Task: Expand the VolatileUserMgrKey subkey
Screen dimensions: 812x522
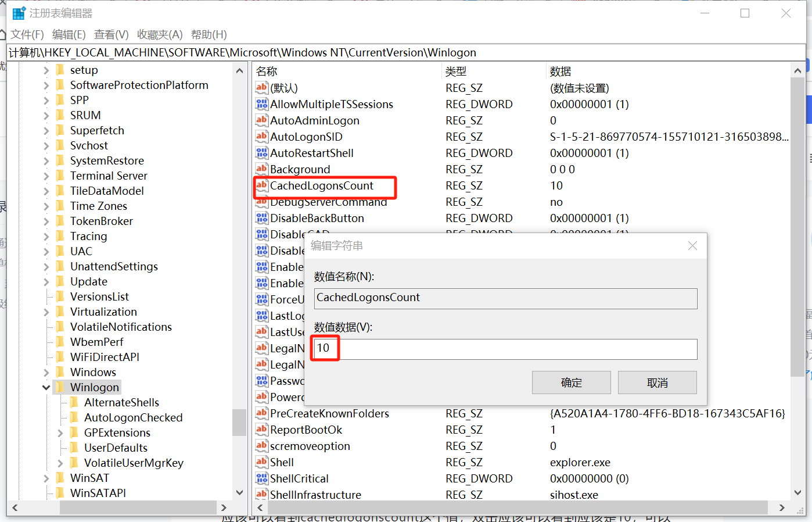Action: [60, 463]
